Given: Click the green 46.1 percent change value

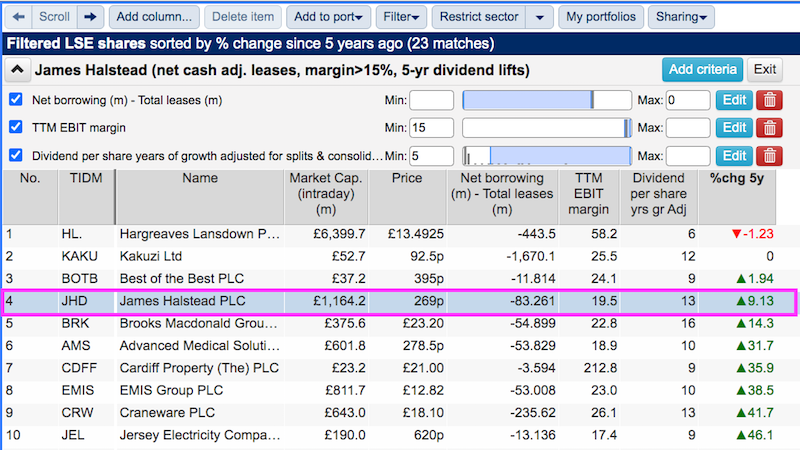Looking at the screenshot, I should (755, 435).
